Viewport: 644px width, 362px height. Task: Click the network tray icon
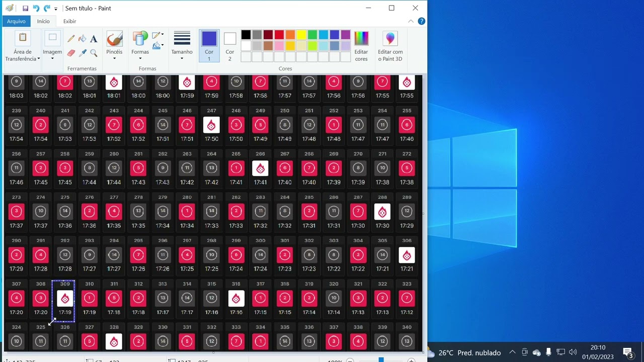[x=560, y=352]
